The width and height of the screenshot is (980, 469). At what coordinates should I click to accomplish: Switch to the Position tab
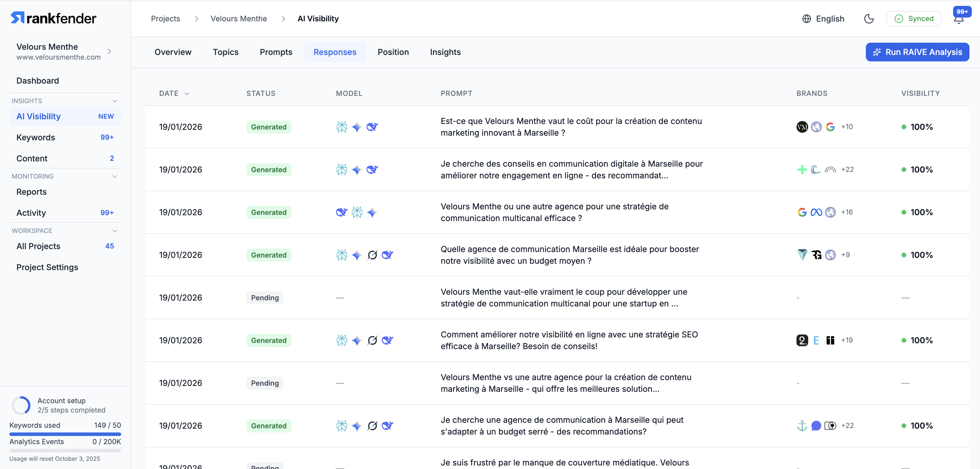393,52
